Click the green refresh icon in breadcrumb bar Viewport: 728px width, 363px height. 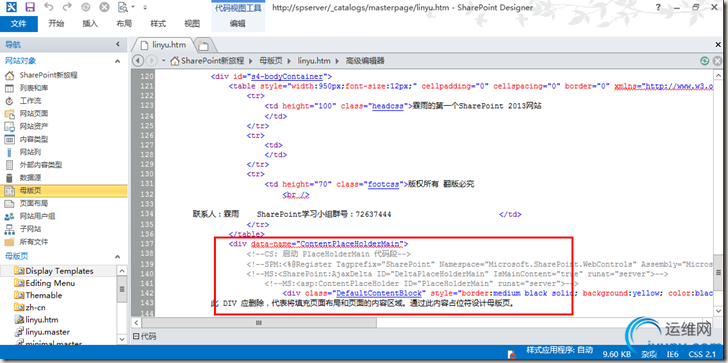[x=705, y=61]
